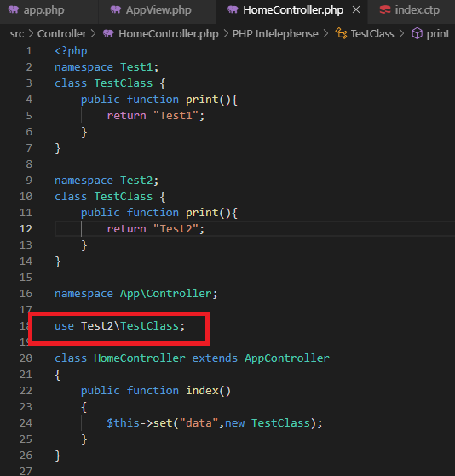Click the AppController class name on line 20

[287, 358]
